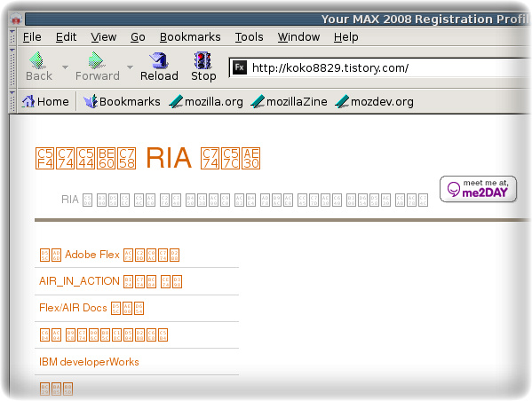
Task: Open the AIR_IN_ACTION link
Action: coord(111,281)
